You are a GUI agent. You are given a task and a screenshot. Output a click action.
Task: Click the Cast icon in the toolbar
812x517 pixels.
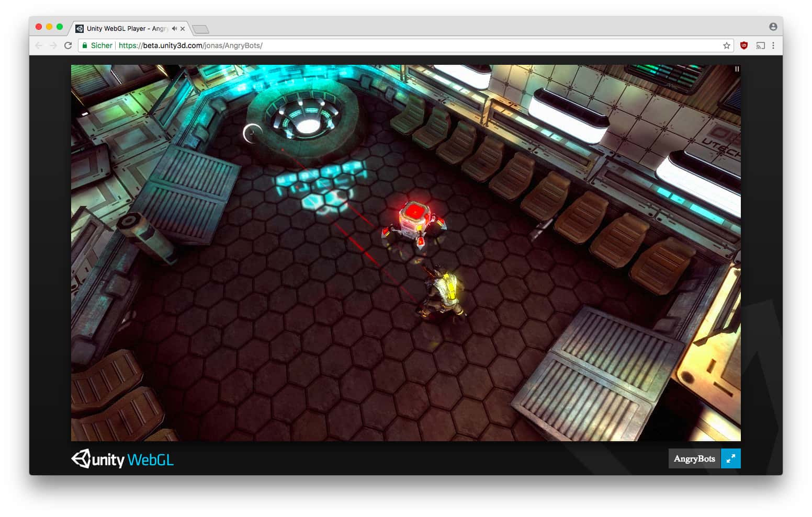pos(760,45)
